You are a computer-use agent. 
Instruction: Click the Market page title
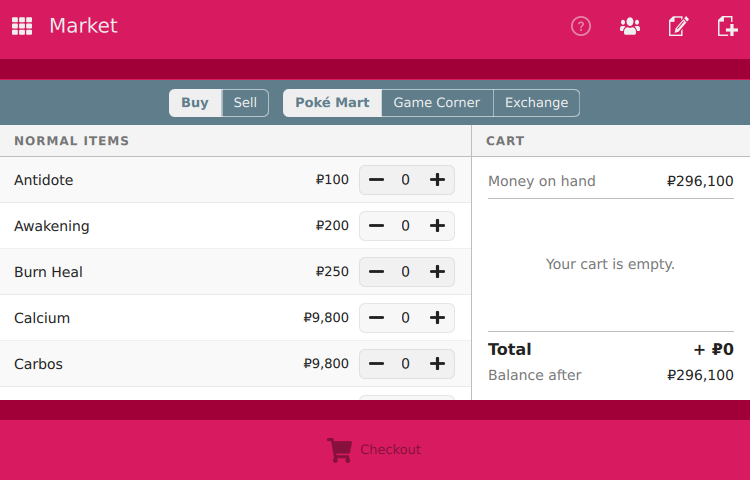[x=84, y=26]
